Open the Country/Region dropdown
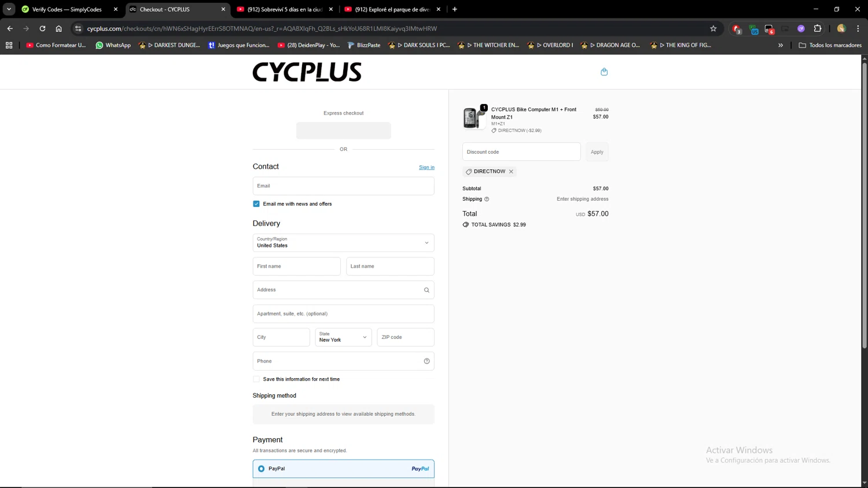 click(x=343, y=243)
